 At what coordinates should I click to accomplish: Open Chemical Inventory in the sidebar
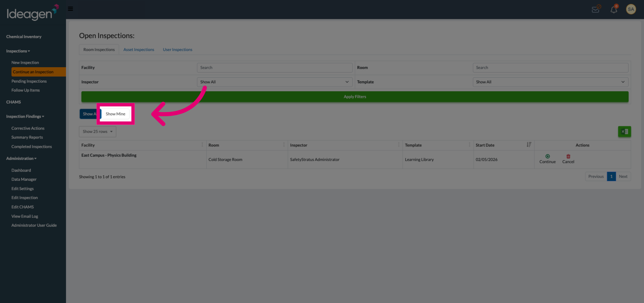point(24,37)
